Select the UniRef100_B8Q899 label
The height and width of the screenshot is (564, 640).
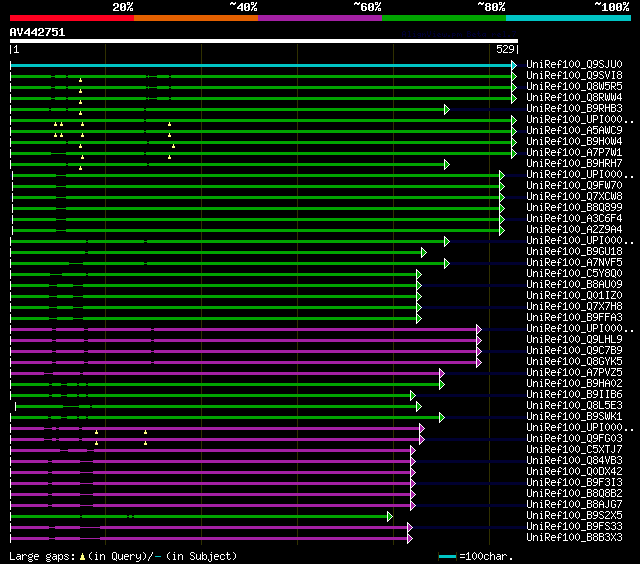(574, 208)
